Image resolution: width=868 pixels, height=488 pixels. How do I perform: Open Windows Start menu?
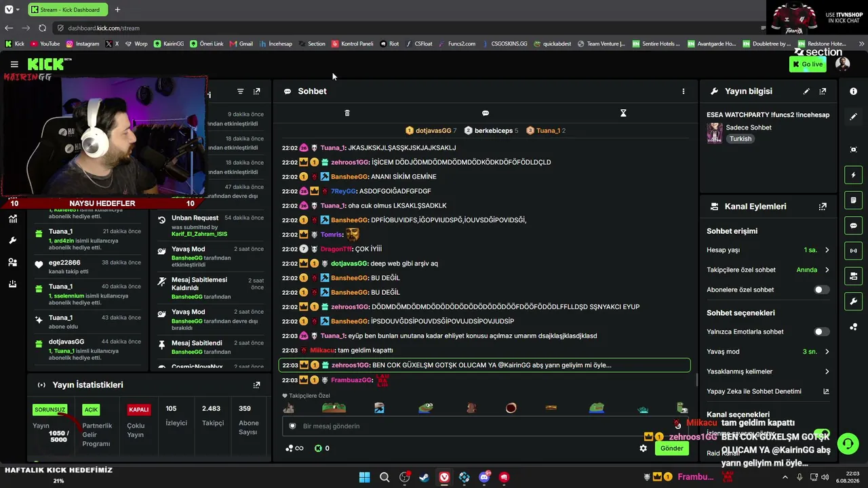click(364, 477)
